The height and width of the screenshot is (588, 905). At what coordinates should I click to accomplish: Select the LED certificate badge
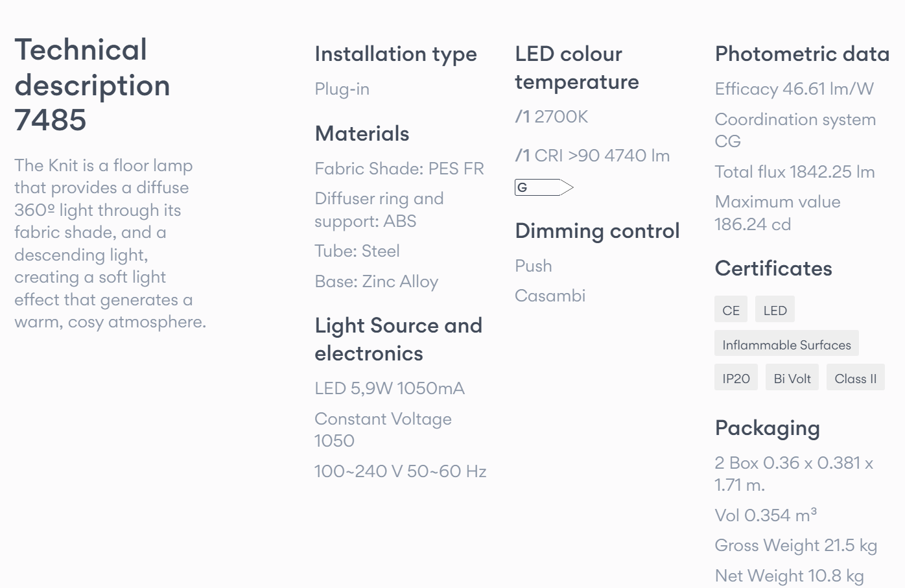coord(775,310)
